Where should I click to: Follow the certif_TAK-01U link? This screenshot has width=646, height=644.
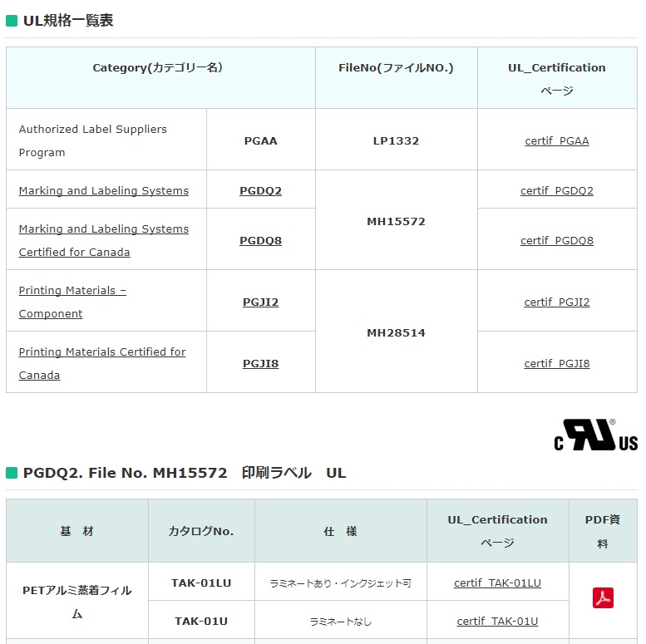pyautogui.click(x=497, y=621)
